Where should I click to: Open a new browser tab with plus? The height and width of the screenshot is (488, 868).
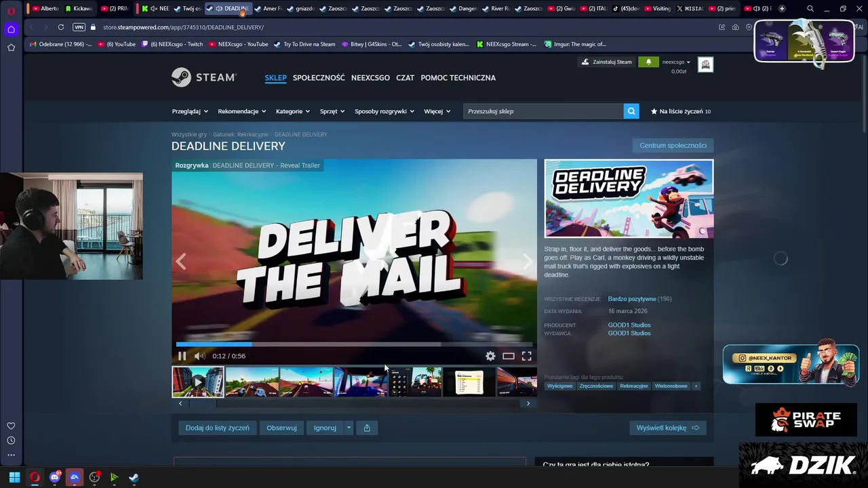[782, 8]
